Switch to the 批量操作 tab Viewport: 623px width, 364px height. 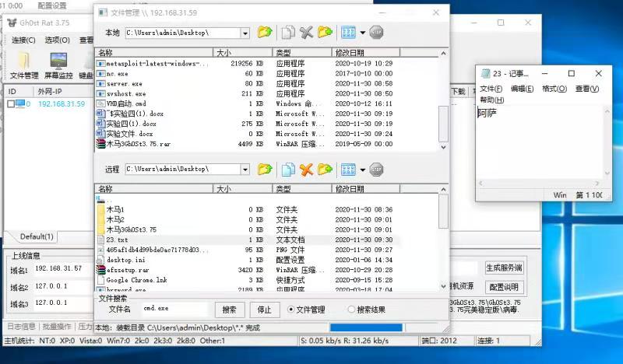(x=57, y=327)
